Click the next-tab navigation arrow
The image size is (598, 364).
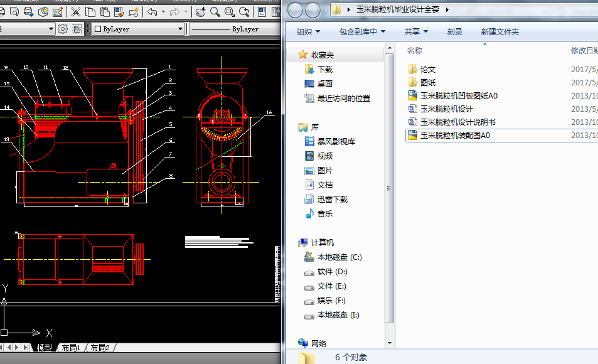tap(17, 347)
